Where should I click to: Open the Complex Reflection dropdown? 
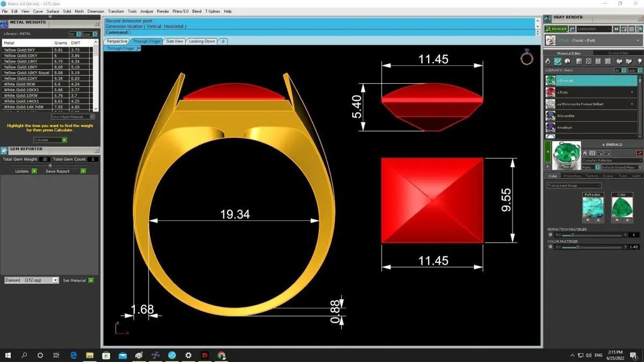pos(612,160)
